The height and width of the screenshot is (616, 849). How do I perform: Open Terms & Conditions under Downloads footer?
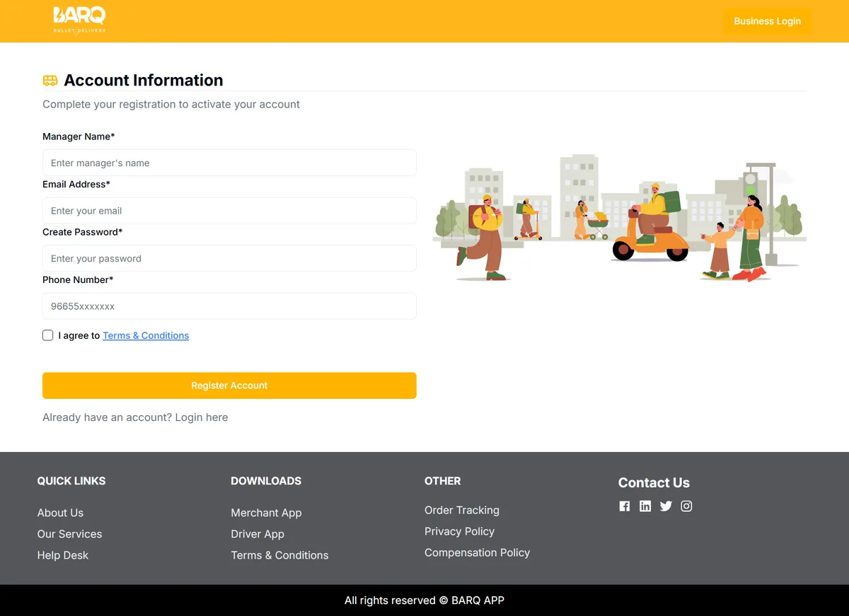279,555
